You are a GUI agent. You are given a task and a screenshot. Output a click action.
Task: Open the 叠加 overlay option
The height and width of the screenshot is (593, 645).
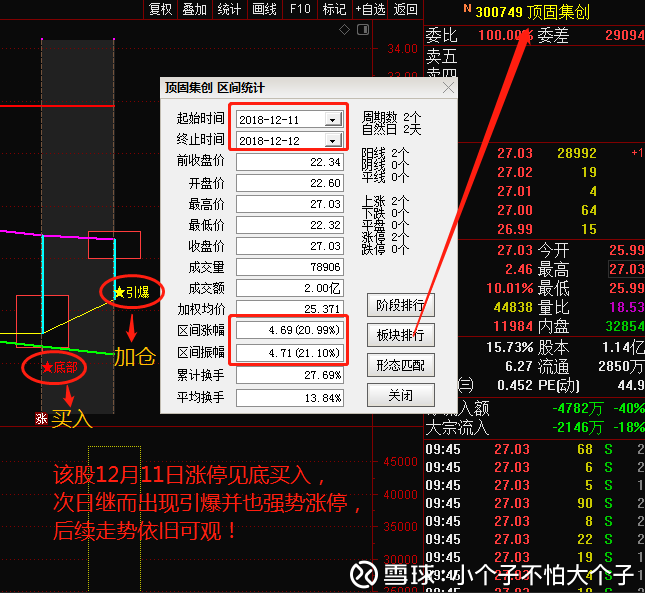pyautogui.click(x=195, y=9)
